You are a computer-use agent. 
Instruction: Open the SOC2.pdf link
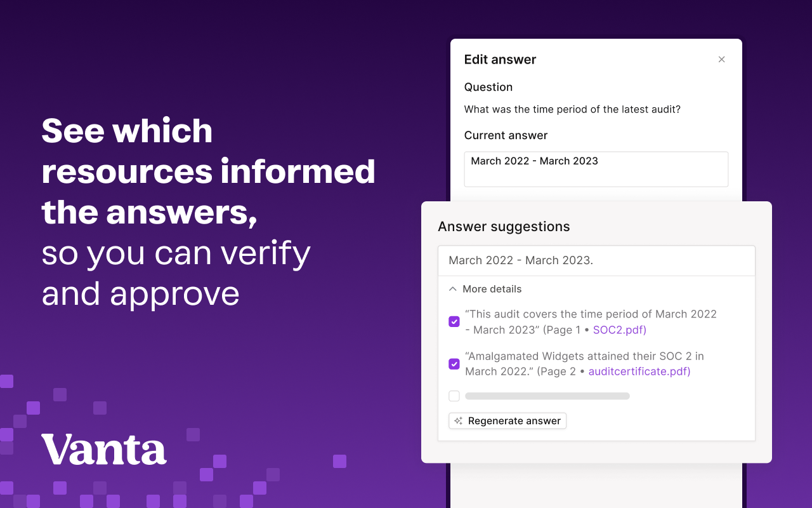617,330
